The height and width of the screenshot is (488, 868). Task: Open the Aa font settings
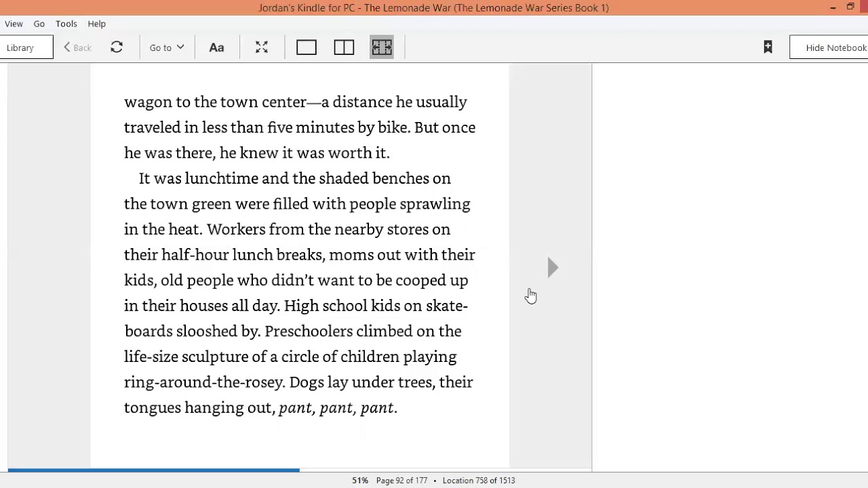tap(216, 47)
